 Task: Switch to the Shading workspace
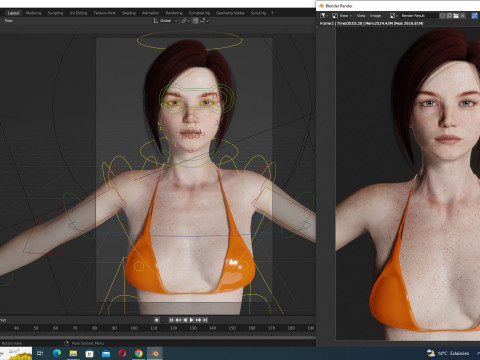pyautogui.click(x=129, y=13)
